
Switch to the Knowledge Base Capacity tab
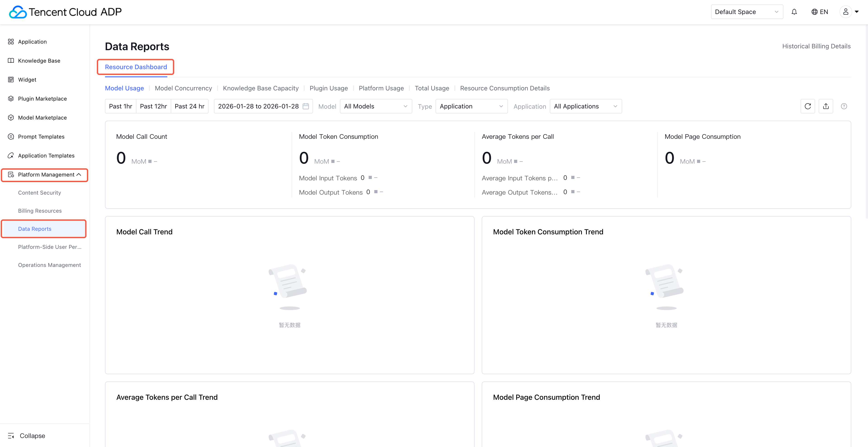click(261, 88)
